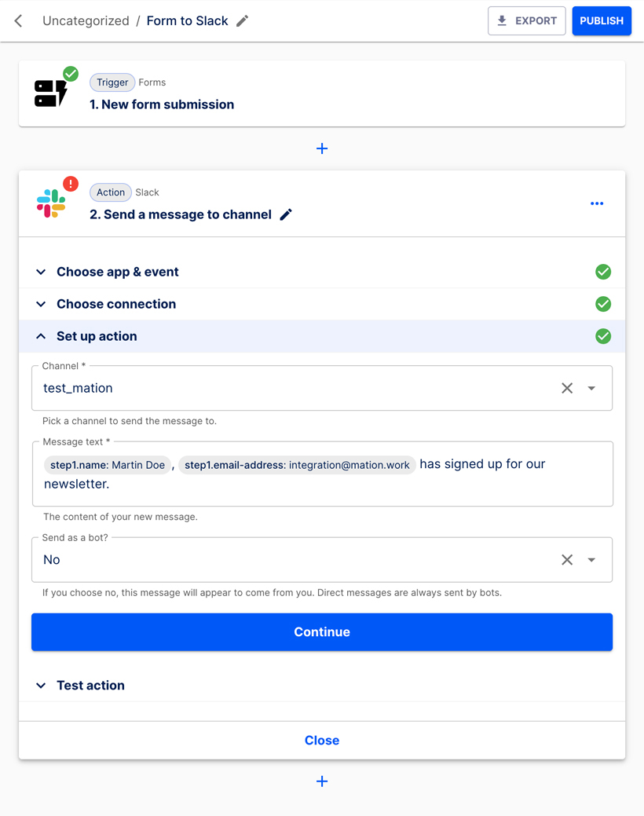The image size is (644, 816).
Task: Add new step below Slack action
Action: pyautogui.click(x=322, y=781)
